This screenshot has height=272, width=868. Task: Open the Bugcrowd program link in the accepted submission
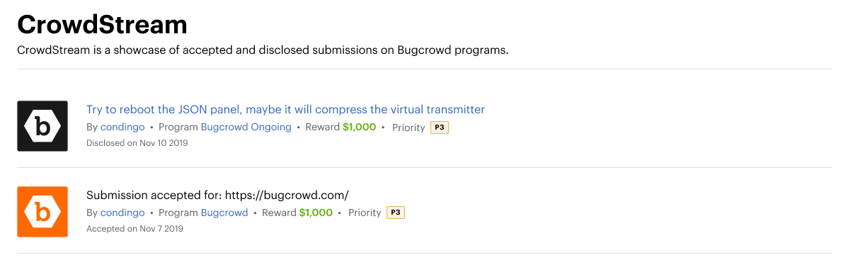click(224, 212)
